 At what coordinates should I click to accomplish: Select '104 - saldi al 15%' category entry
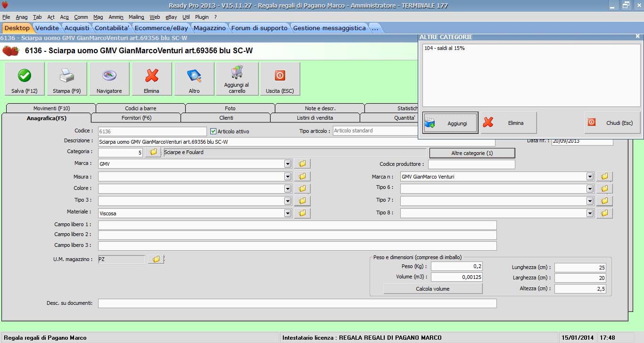coord(445,48)
